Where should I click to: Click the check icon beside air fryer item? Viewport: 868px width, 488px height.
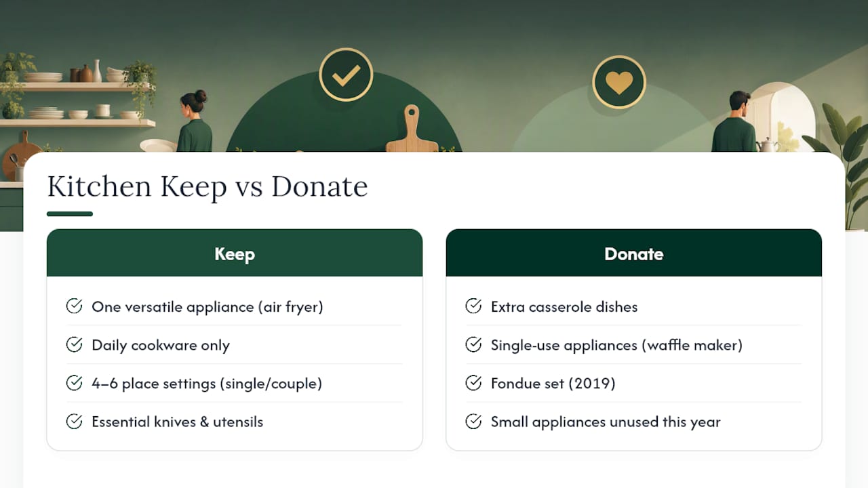pyautogui.click(x=74, y=306)
